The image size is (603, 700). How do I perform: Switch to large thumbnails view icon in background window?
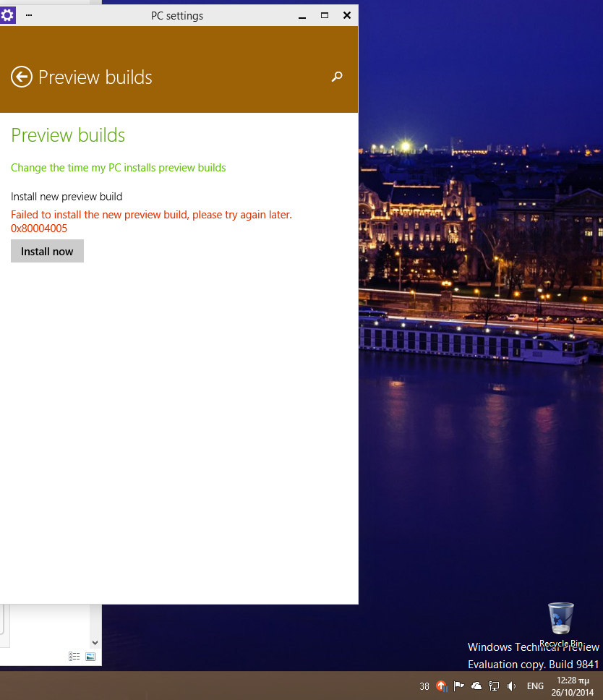[90, 657]
